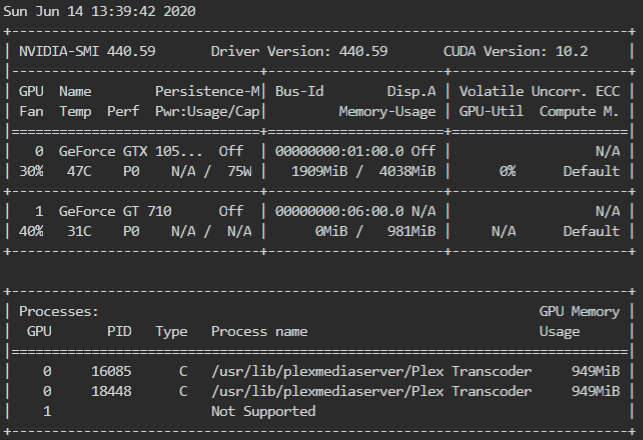Click the 1909MiB / 4038MiB memory value
Viewport: 643px width, 440px height.
(x=364, y=171)
